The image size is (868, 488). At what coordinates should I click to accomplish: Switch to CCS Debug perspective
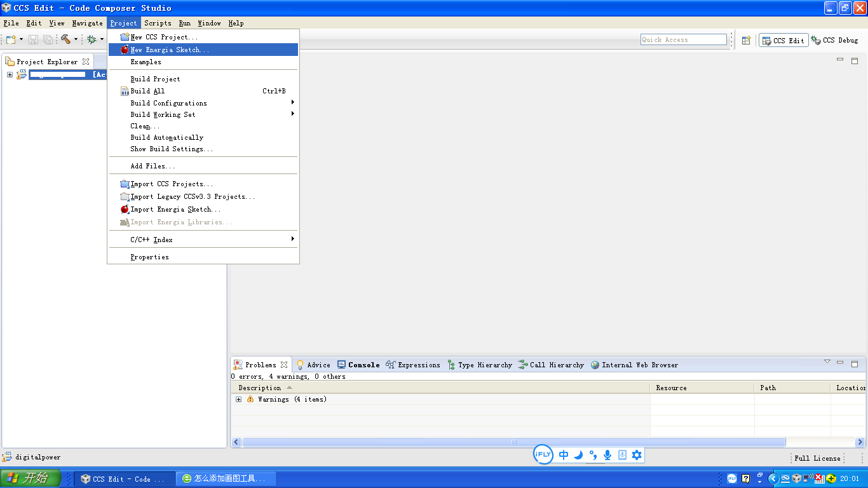(x=834, y=40)
